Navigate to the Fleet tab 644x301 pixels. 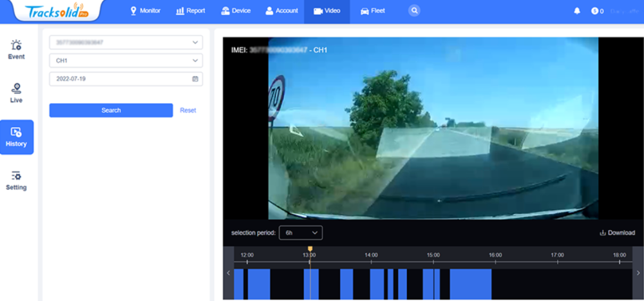(x=373, y=11)
